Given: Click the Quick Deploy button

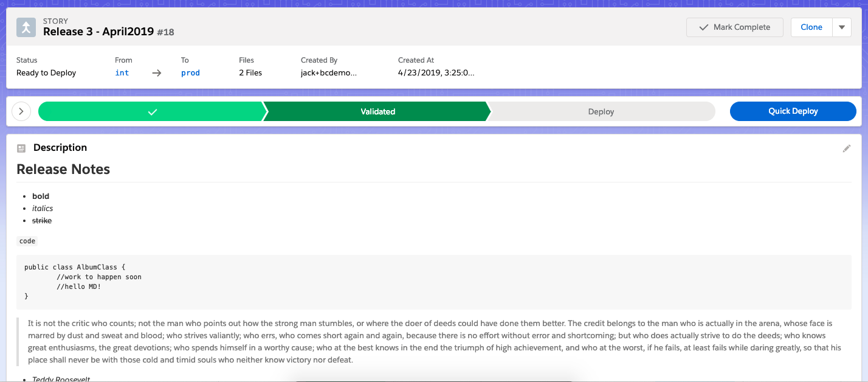Looking at the screenshot, I should point(793,111).
